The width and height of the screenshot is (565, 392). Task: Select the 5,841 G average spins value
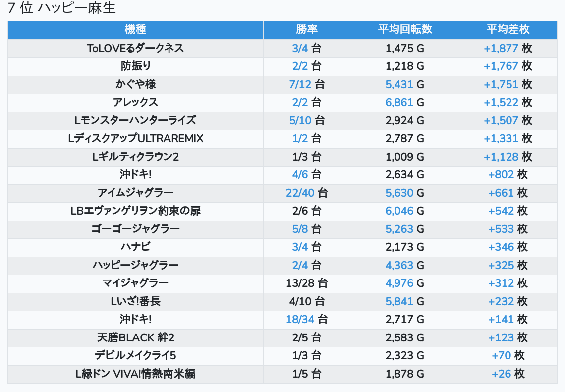tap(404, 302)
